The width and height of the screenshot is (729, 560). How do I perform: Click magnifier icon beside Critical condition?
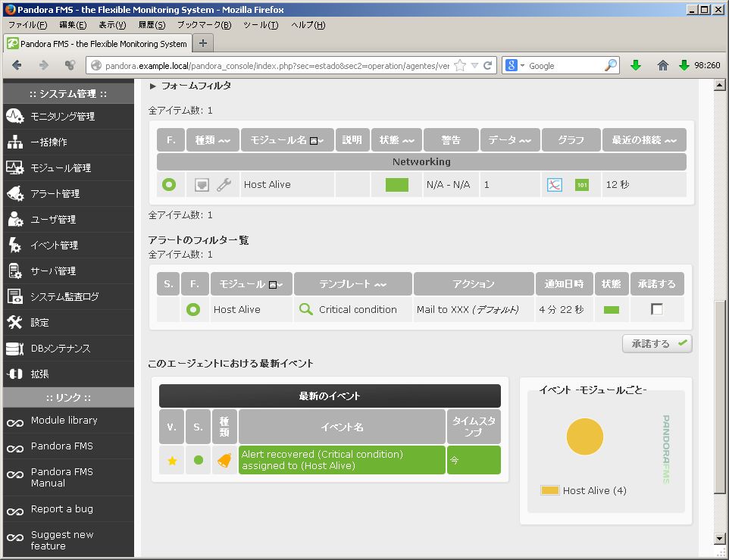[x=305, y=309]
